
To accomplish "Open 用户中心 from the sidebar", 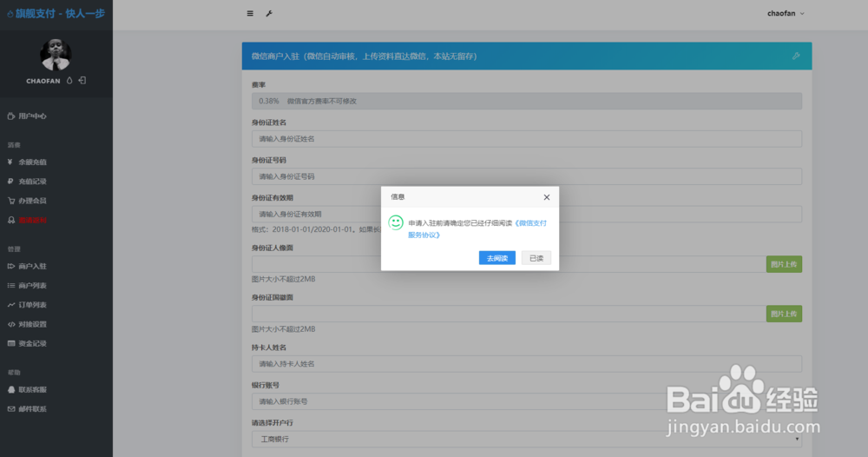I will (27, 116).
